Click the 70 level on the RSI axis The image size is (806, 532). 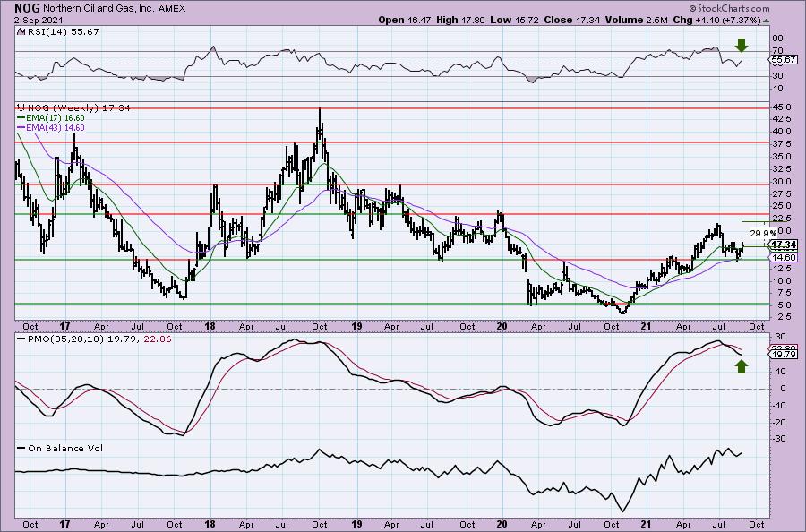777,51
